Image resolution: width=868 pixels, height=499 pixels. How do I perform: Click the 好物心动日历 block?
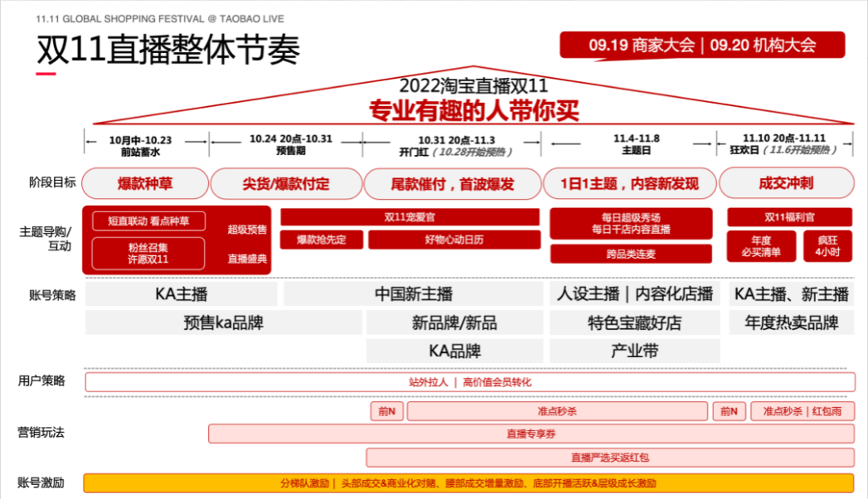point(454,240)
